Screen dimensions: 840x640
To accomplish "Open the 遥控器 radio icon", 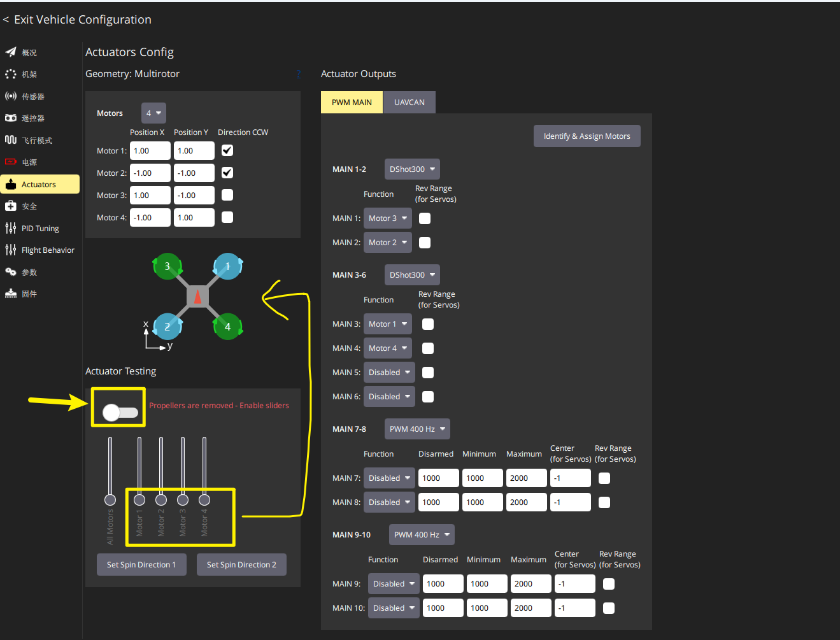I will [11, 118].
